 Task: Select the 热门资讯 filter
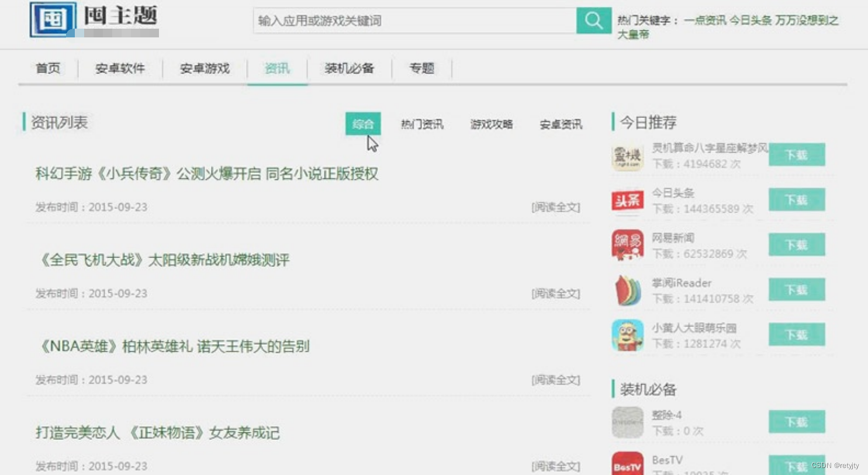(x=421, y=124)
